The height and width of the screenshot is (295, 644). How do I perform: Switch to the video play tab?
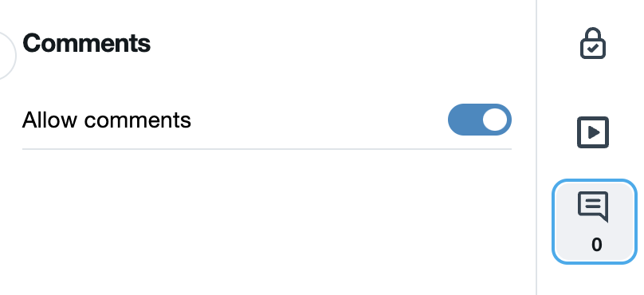tap(593, 132)
